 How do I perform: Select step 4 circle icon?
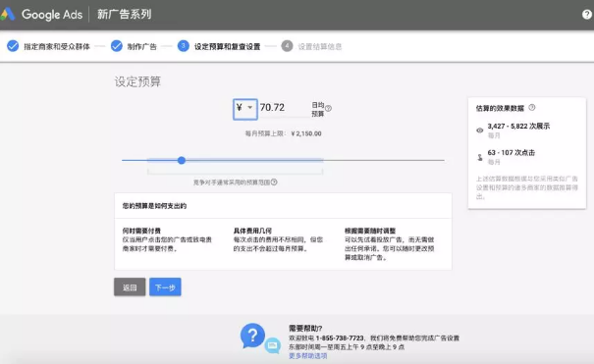click(287, 46)
